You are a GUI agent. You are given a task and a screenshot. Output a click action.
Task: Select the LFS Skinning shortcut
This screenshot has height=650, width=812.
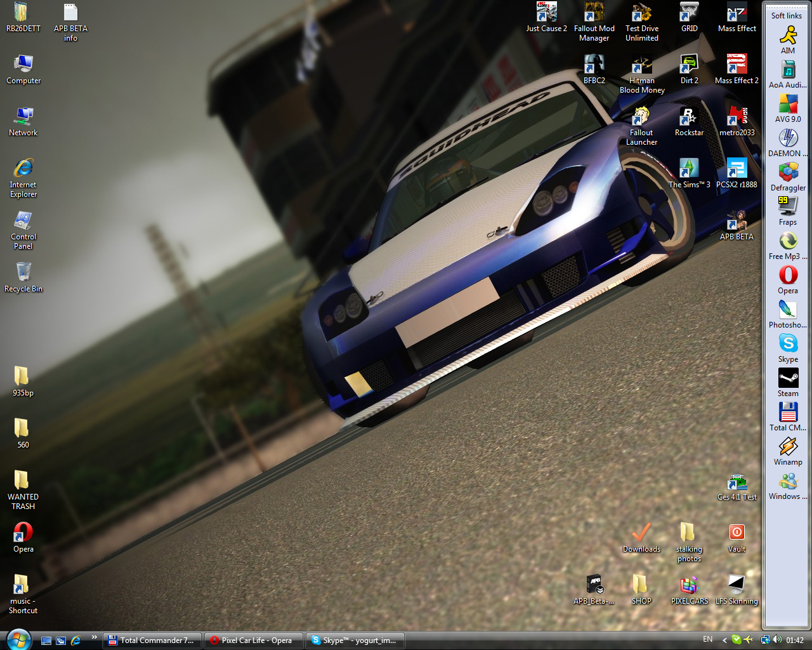coord(737,590)
